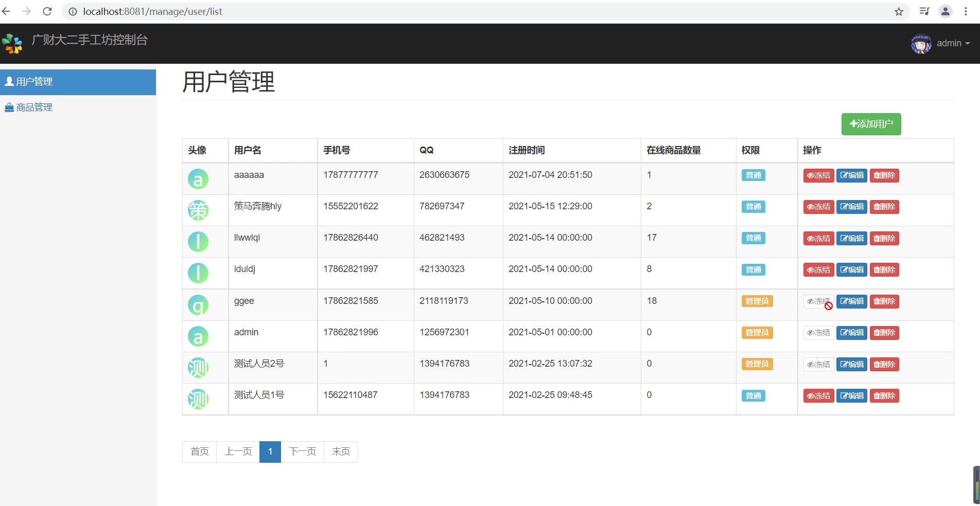This screenshot has height=506, width=980.
Task: Freeze user llwwlql account
Action: coord(818,239)
